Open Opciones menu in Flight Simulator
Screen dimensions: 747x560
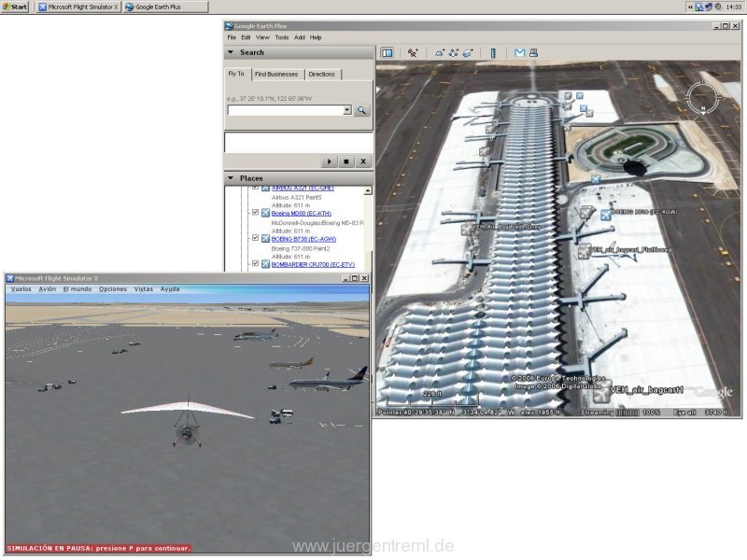(113, 289)
